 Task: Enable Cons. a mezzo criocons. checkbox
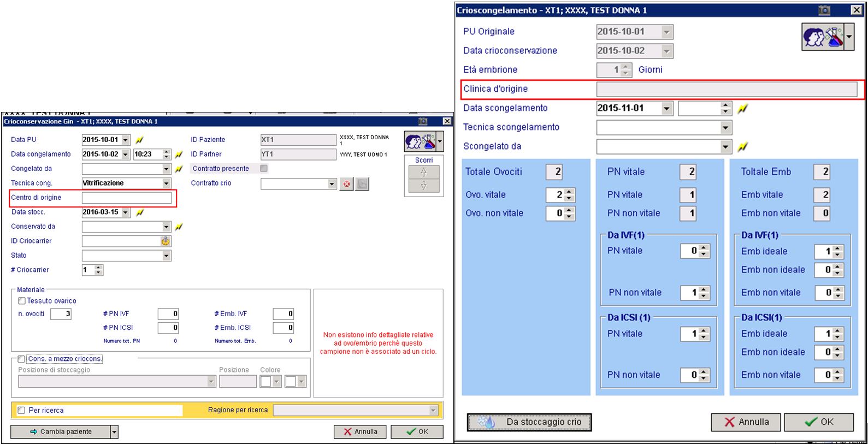pos(22,359)
